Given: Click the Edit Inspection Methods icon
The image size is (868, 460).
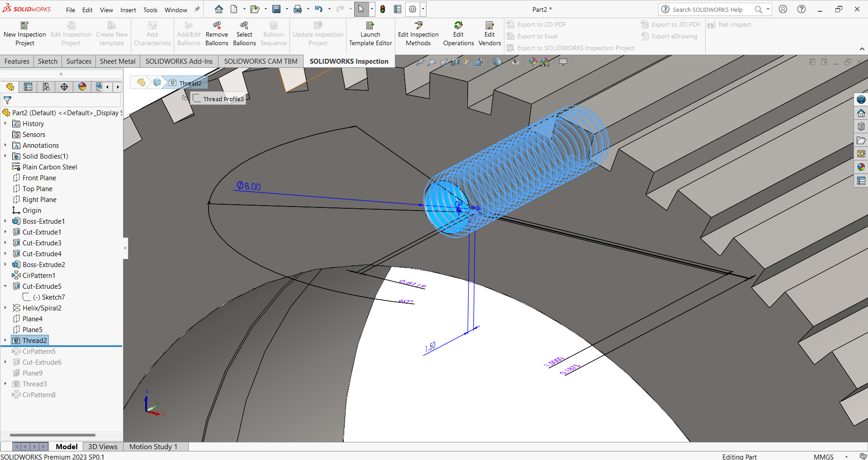Looking at the screenshot, I should tap(418, 25).
